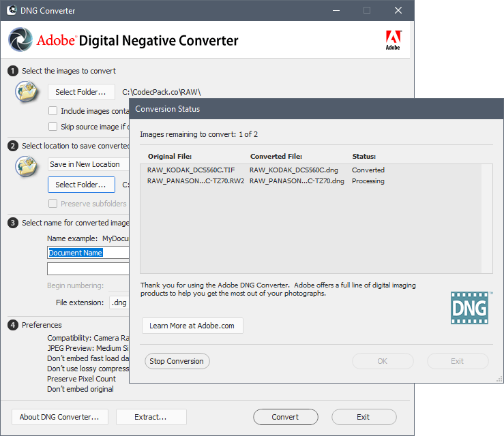Click 'Images remaining to convert: 1 of 2' text
This screenshot has width=504, height=436.
198,134
